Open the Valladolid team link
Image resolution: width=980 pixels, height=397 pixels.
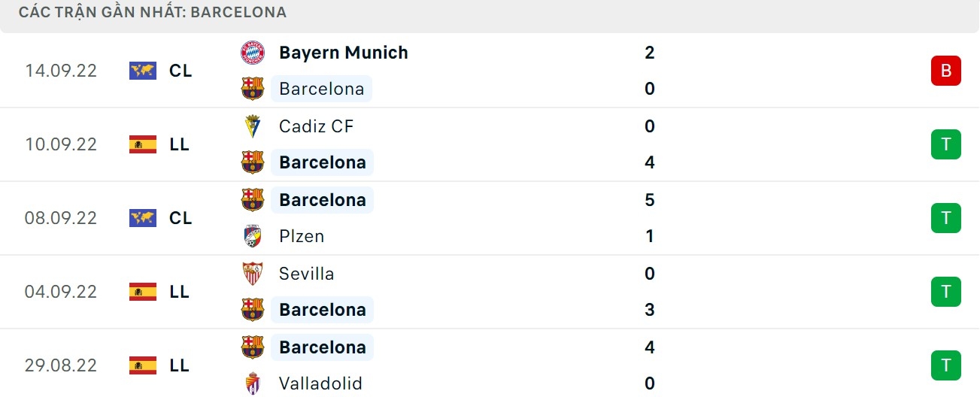320,383
